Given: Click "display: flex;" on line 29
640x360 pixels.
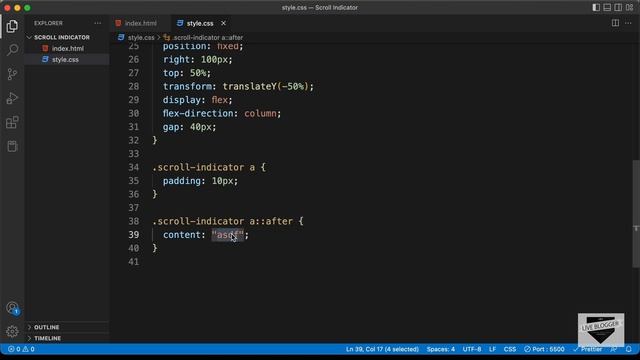Looking at the screenshot, I should [x=198, y=100].
